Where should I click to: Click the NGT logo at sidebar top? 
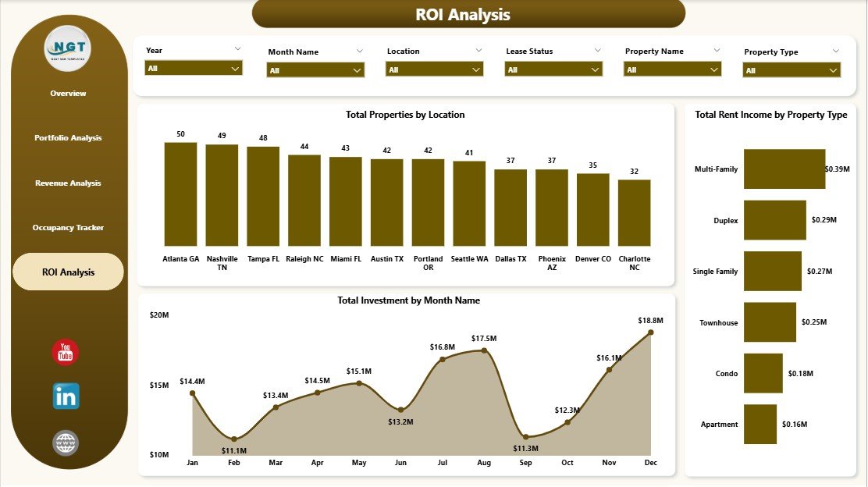coord(67,48)
